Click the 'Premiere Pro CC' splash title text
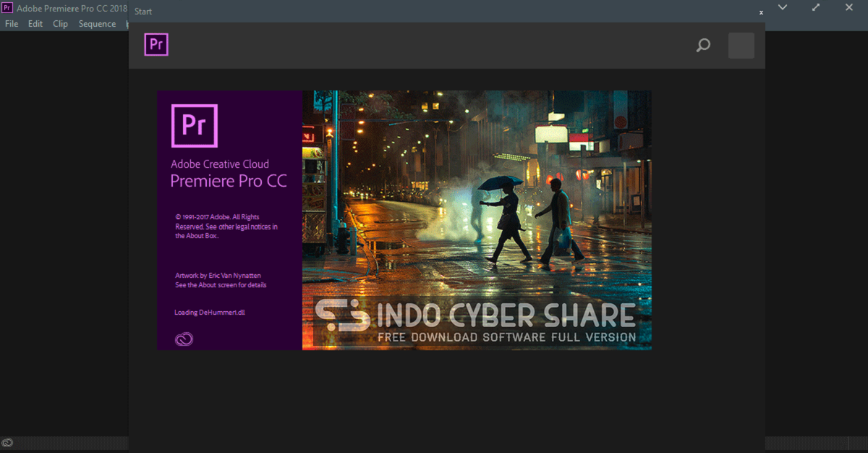The width and height of the screenshot is (868, 453). (229, 181)
